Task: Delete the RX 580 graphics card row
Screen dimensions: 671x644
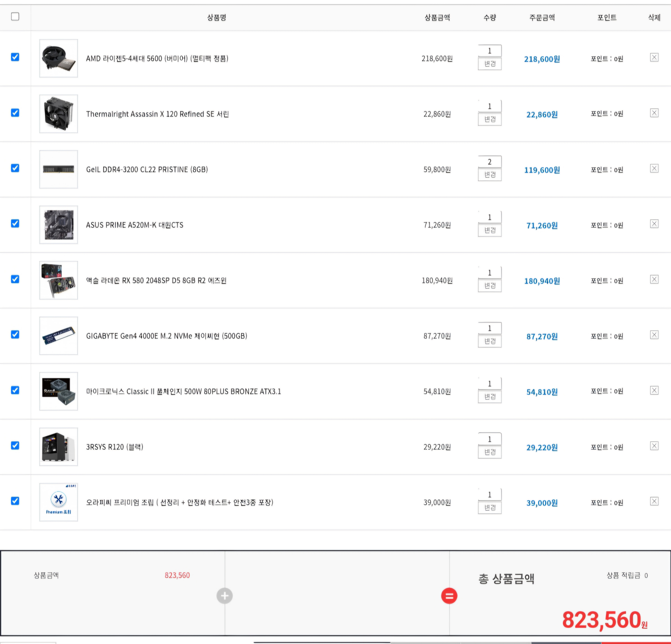Action: pos(654,279)
